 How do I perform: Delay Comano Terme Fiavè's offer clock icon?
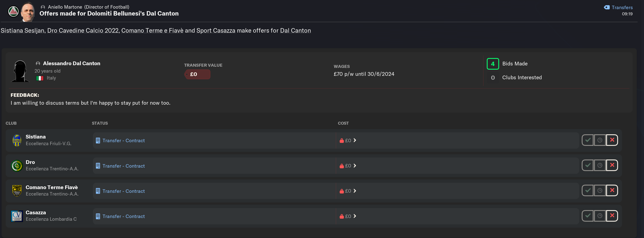click(600, 191)
